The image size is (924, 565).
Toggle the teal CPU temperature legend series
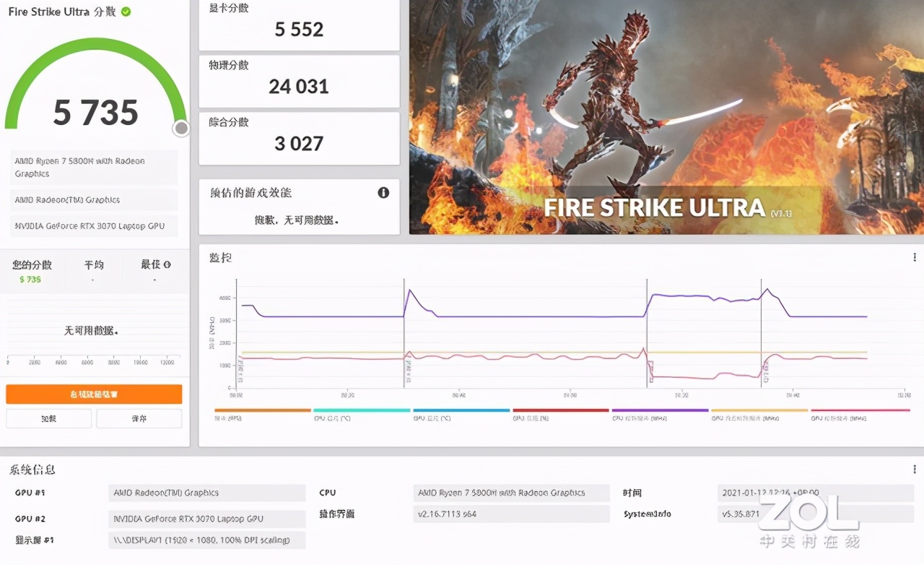(x=362, y=414)
